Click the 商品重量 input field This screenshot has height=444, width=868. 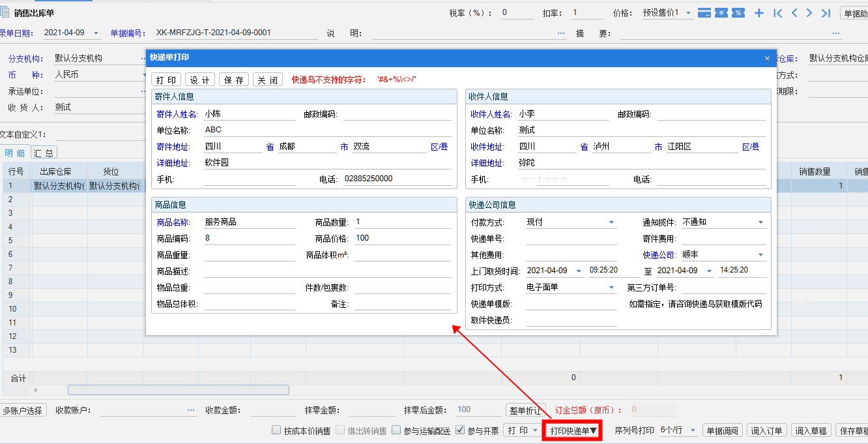[x=249, y=255]
